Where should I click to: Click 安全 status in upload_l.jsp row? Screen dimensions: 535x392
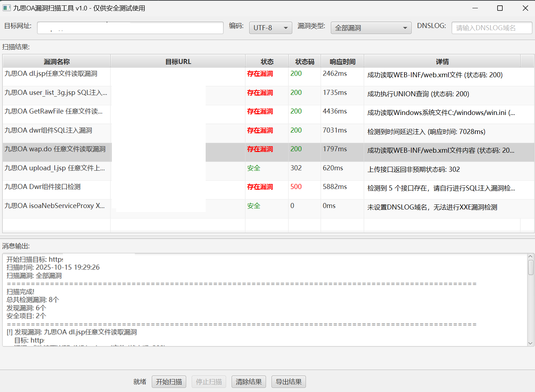253,168
